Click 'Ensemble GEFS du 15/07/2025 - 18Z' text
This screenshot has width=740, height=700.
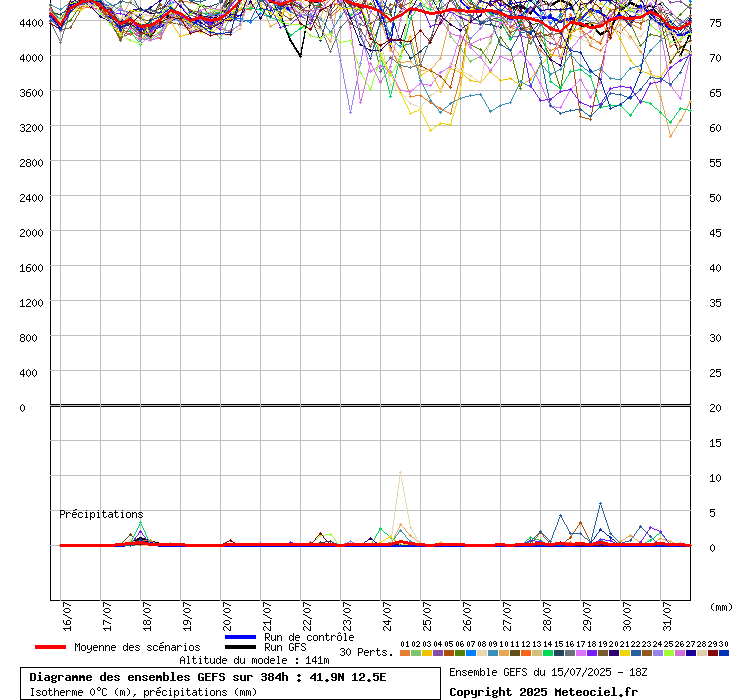[548, 672]
